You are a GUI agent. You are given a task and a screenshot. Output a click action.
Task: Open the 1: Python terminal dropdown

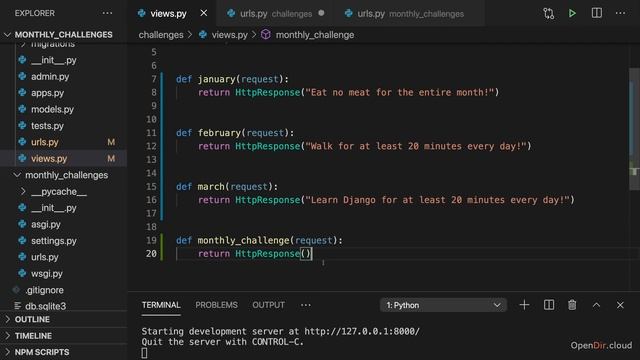[443, 305]
